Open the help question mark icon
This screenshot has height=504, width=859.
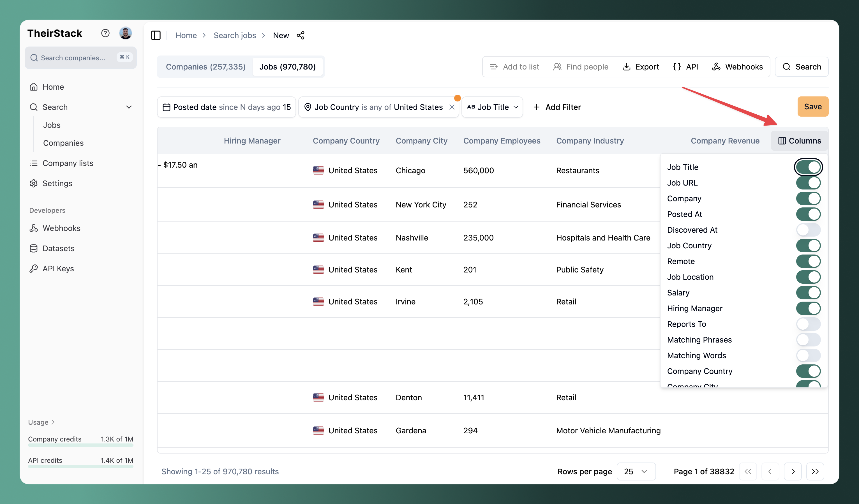coord(105,33)
